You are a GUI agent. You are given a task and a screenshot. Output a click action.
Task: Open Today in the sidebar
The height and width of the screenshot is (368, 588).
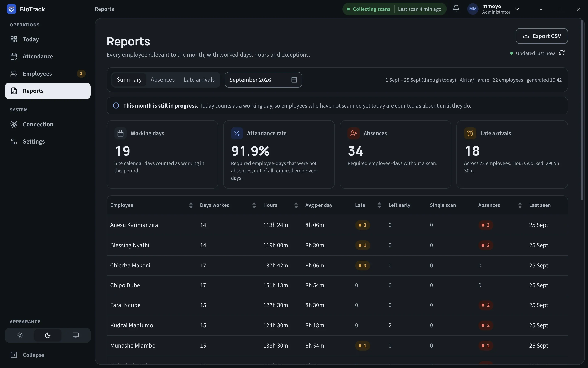pos(48,39)
